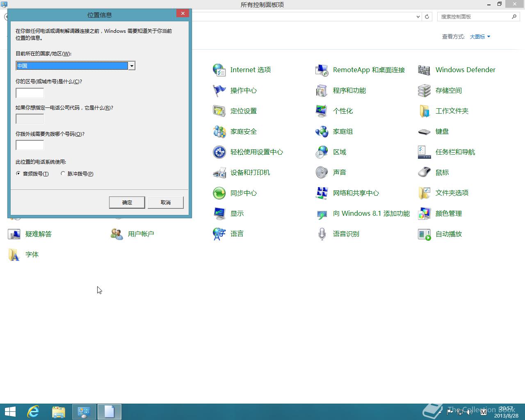Open Windows Defender wall icon
The width and height of the screenshot is (525, 420).
425,70
